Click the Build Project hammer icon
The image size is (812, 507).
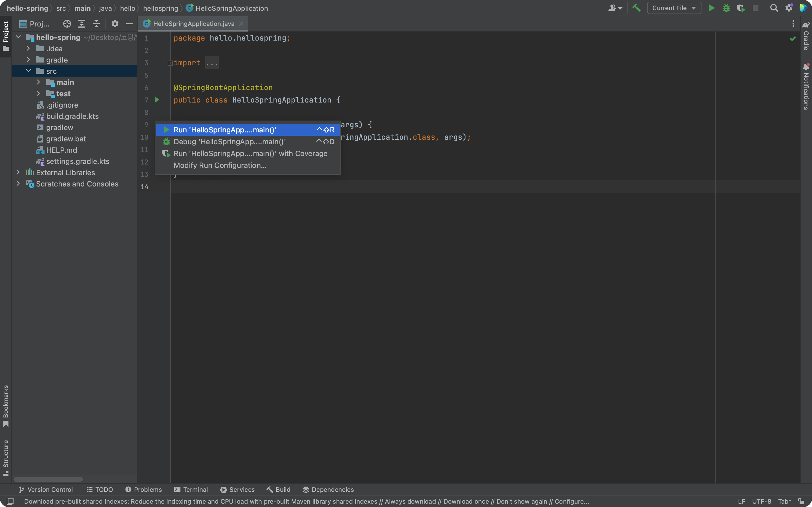pyautogui.click(x=636, y=8)
